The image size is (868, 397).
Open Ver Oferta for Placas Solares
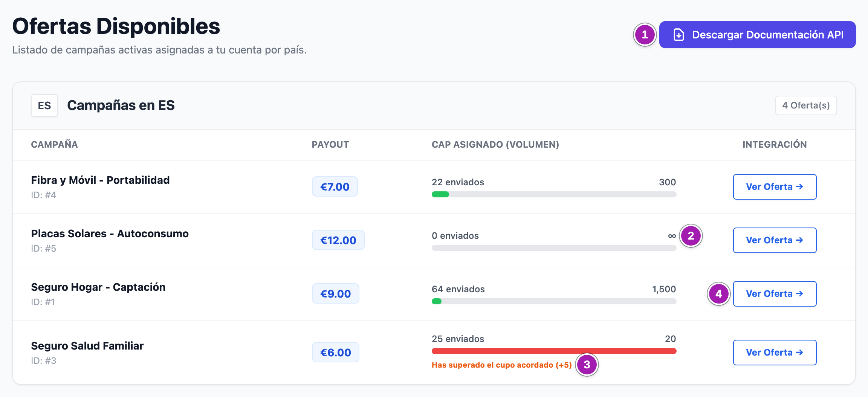(x=775, y=240)
